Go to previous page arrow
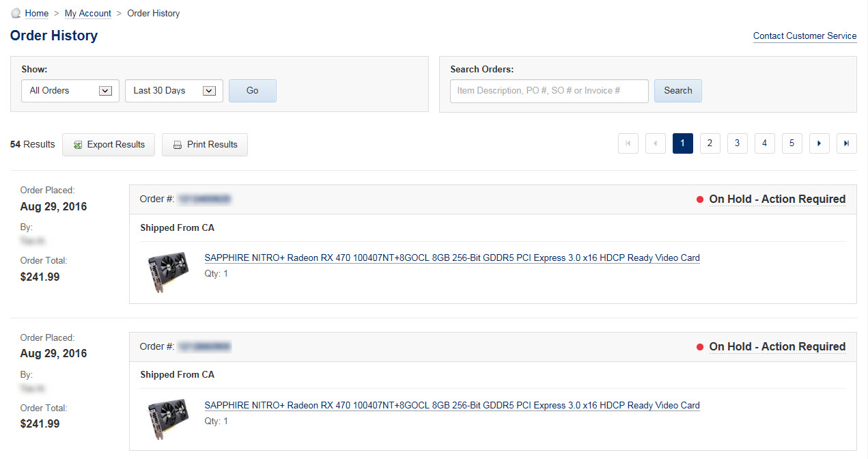This screenshot has width=868, height=459. pos(656,143)
